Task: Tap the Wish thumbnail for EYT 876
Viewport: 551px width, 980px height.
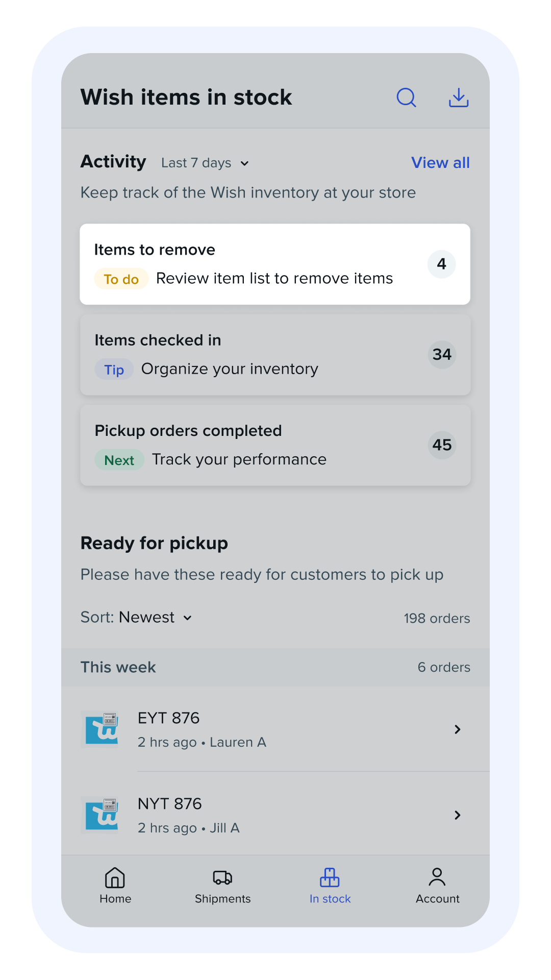Action: point(102,729)
